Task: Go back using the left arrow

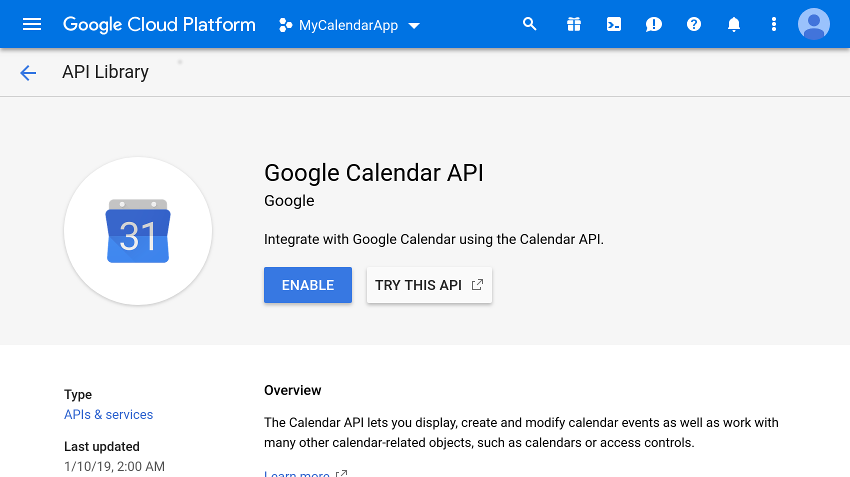Action: coord(28,73)
